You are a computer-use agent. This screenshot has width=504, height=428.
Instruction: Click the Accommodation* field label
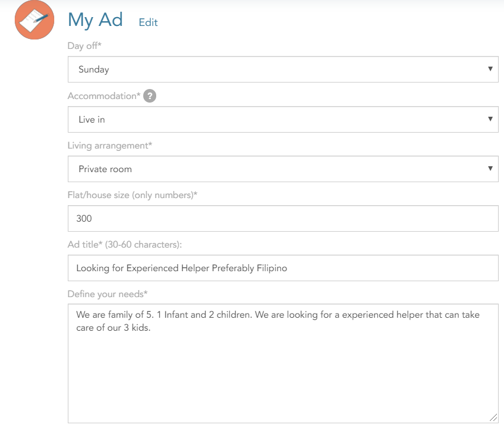[x=104, y=96]
